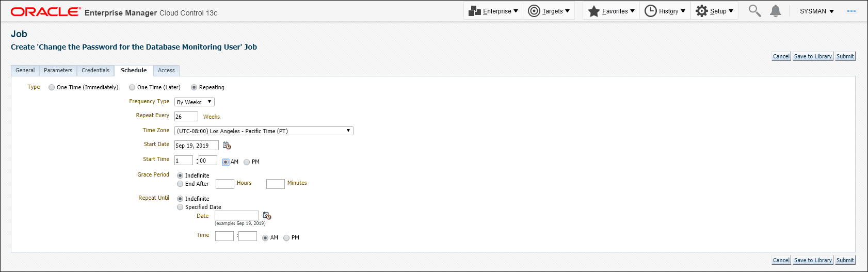The height and width of the screenshot is (272, 868).
Task: Choose PM for Start Time
Action: (247, 162)
